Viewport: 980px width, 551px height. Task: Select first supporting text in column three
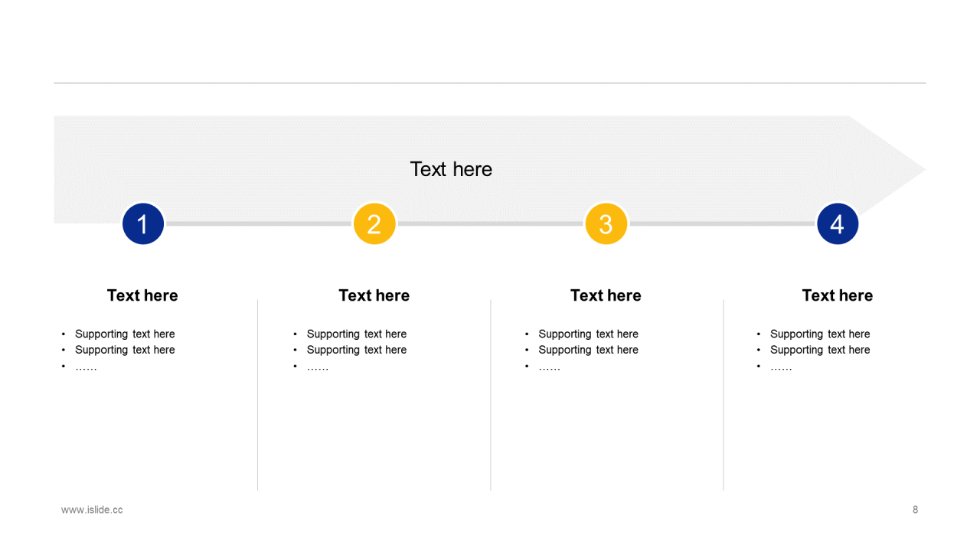point(588,334)
